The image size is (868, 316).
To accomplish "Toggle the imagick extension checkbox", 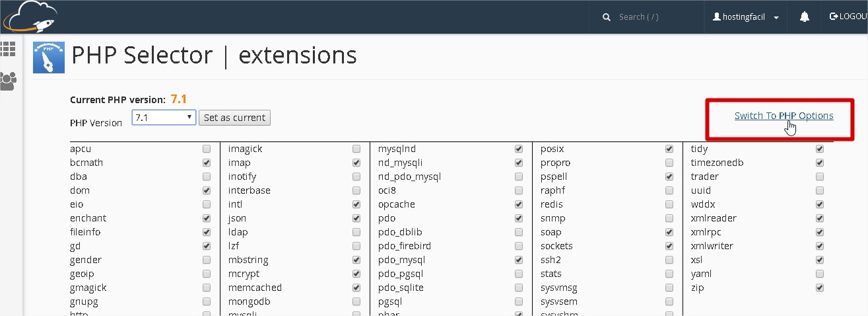I will coord(356,149).
